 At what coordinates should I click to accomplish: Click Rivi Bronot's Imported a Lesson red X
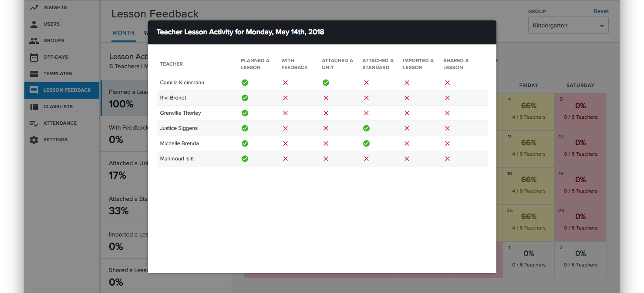[407, 98]
